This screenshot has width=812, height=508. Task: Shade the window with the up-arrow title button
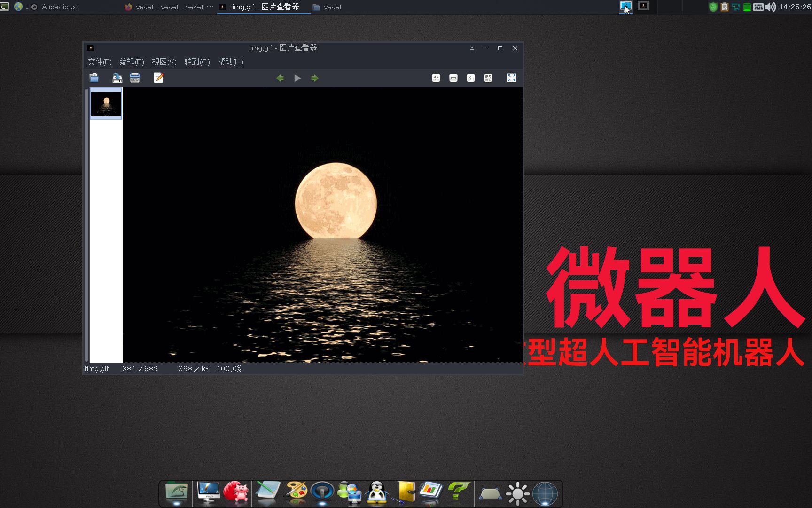pos(472,48)
